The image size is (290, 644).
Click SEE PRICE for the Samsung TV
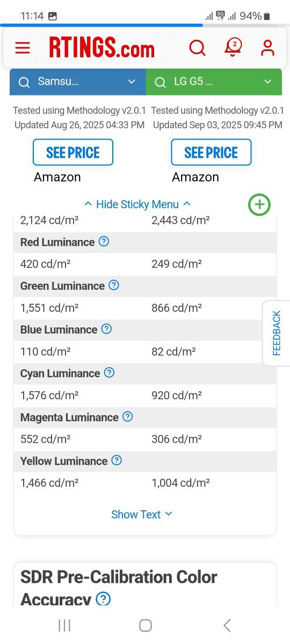pos(73,152)
